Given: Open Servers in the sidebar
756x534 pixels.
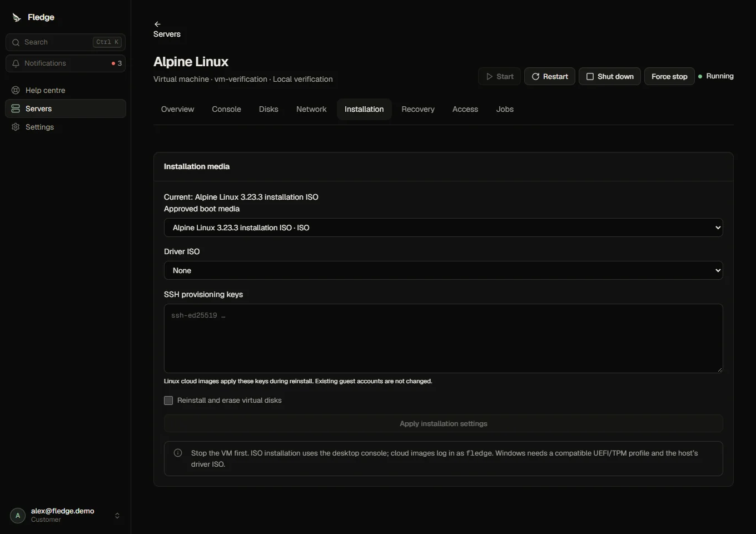Looking at the screenshot, I should tap(66, 108).
